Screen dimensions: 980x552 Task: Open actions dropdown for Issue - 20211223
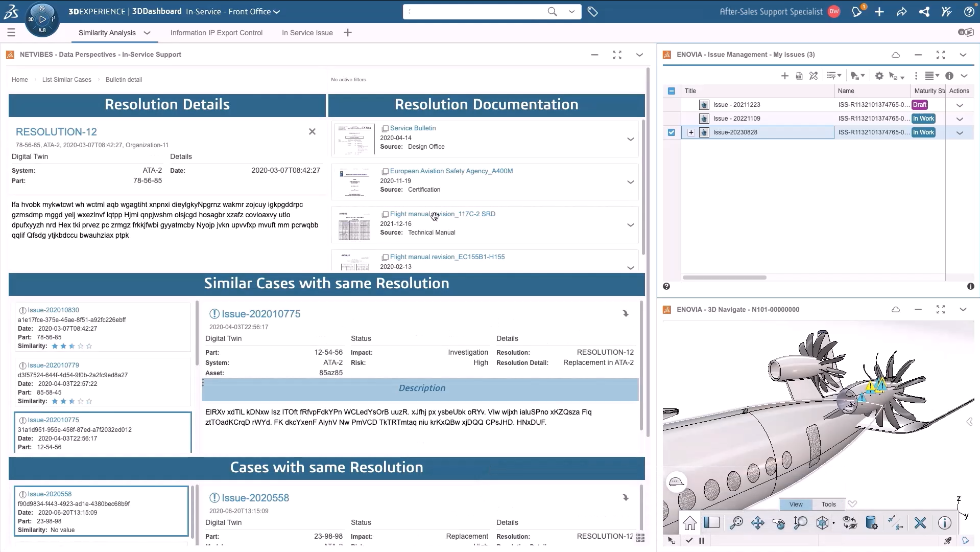pos(960,105)
